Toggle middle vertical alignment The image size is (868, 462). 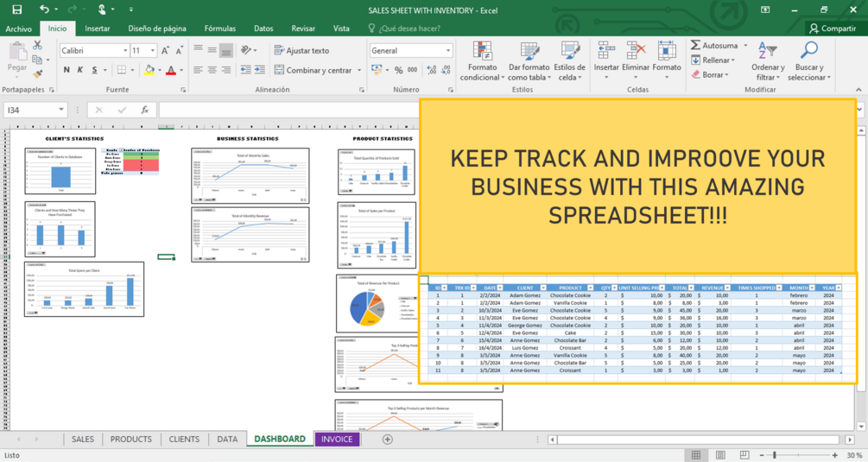(x=212, y=50)
